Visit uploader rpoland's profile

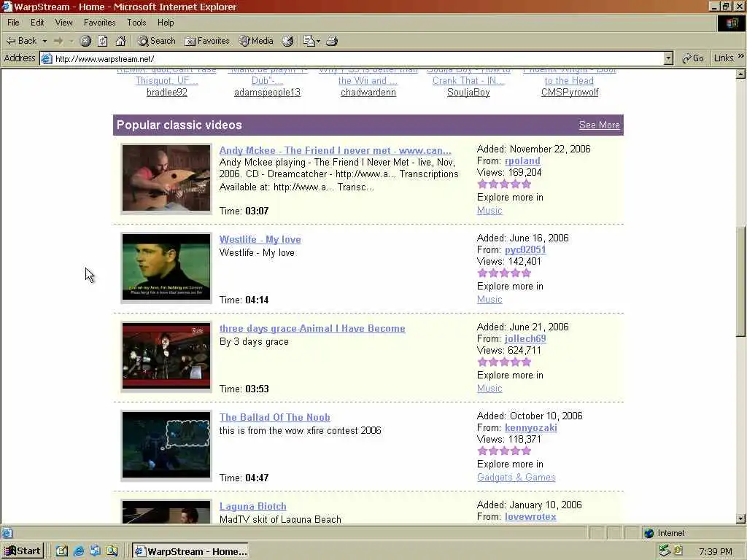tap(522, 161)
